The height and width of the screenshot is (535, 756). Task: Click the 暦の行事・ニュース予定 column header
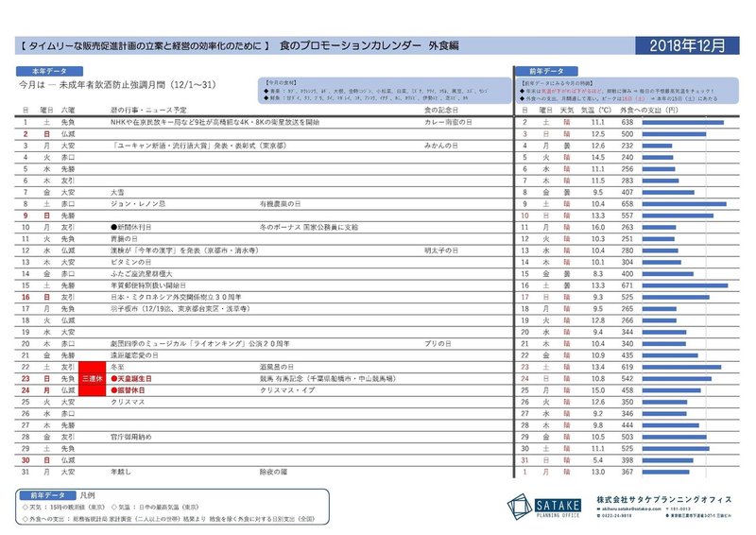pos(148,110)
